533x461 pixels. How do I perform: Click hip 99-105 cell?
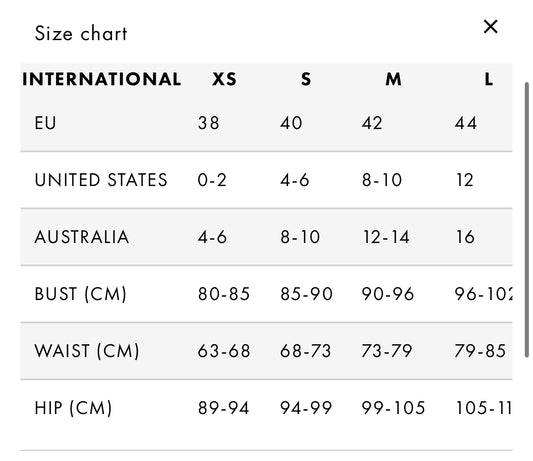click(x=393, y=408)
